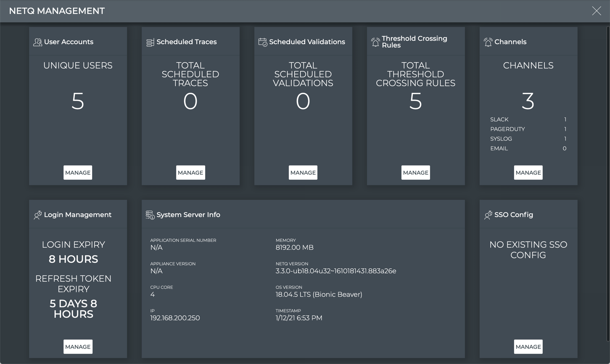Click the Channels bell icon
The height and width of the screenshot is (364, 610).
(x=488, y=42)
